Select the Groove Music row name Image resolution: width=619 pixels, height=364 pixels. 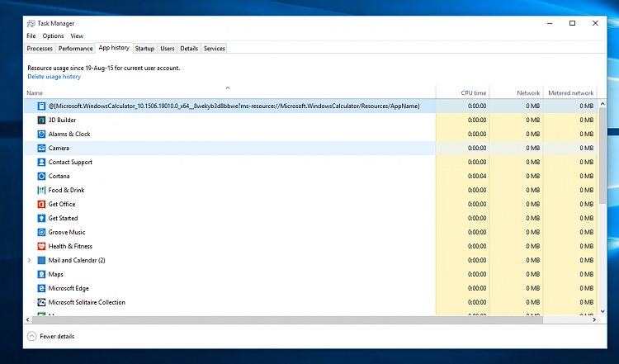tap(67, 232)
